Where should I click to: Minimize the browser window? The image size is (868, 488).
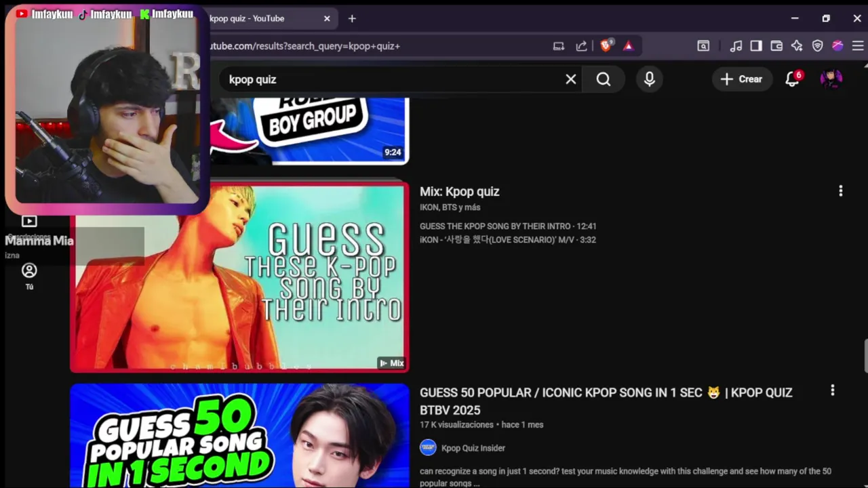coord(795,18)
